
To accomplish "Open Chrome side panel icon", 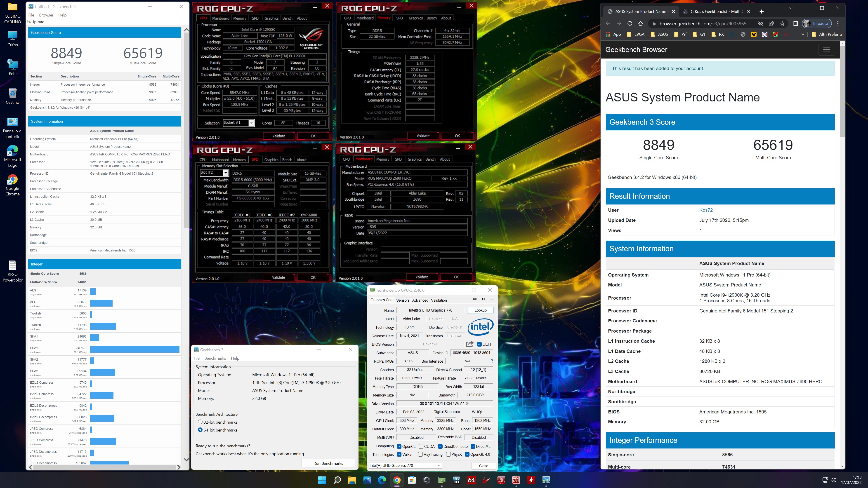I will coord(796,23).
